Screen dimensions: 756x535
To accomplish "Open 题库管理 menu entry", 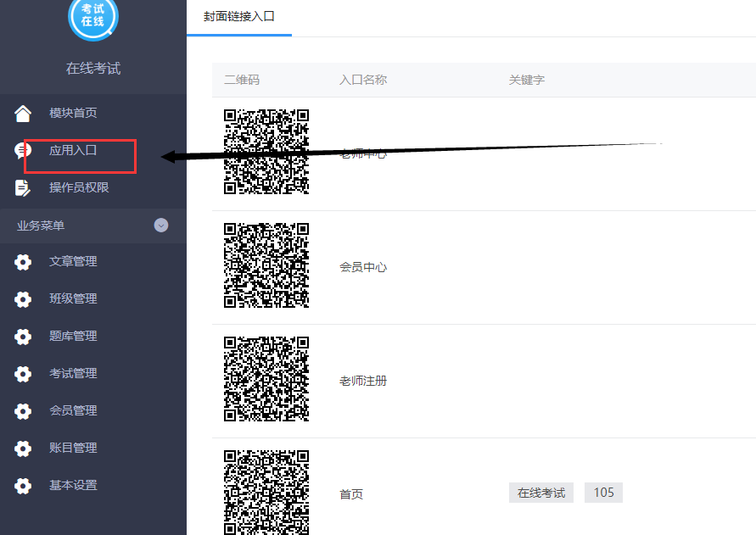I will click(x=73, y=336).
